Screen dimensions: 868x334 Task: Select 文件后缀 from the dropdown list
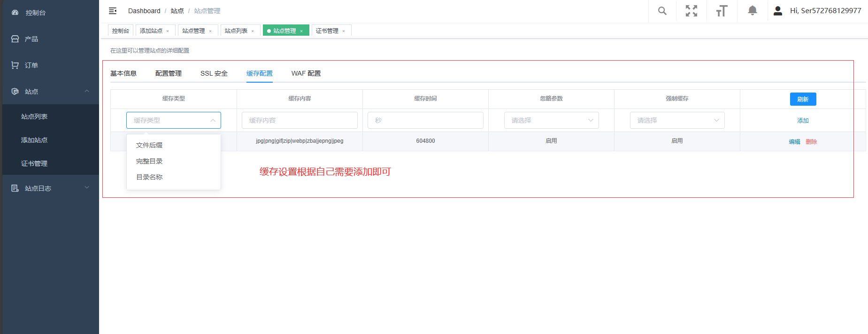[x=149, y=145]
